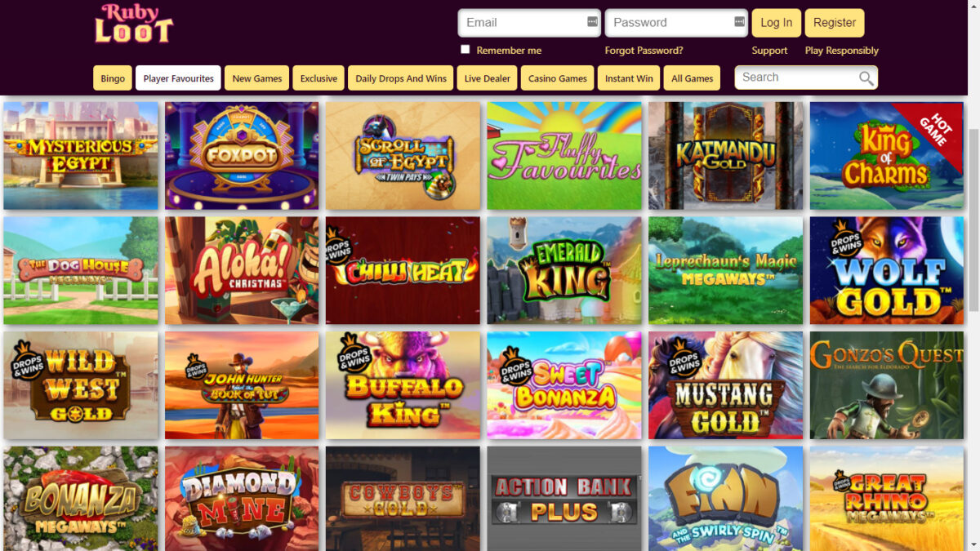Switch to the Bingo tab
980x551 pixels.
point(113,78)
